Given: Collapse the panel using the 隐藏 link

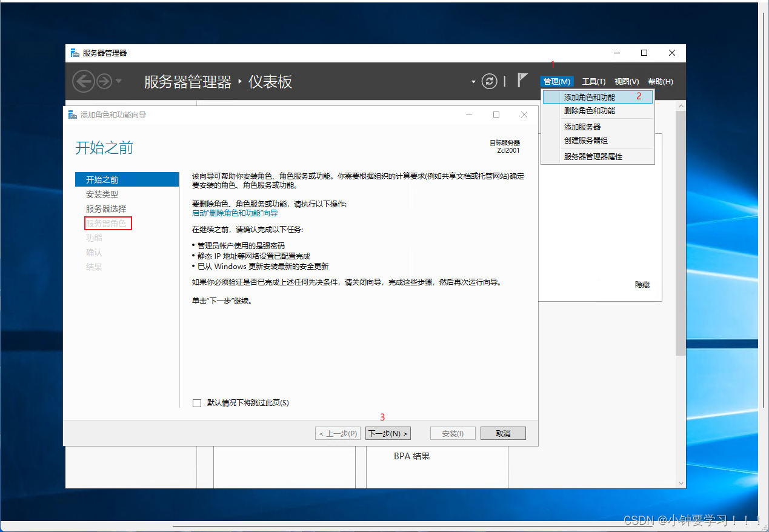Looking at the screenshot, I should [x=642, y=284].
